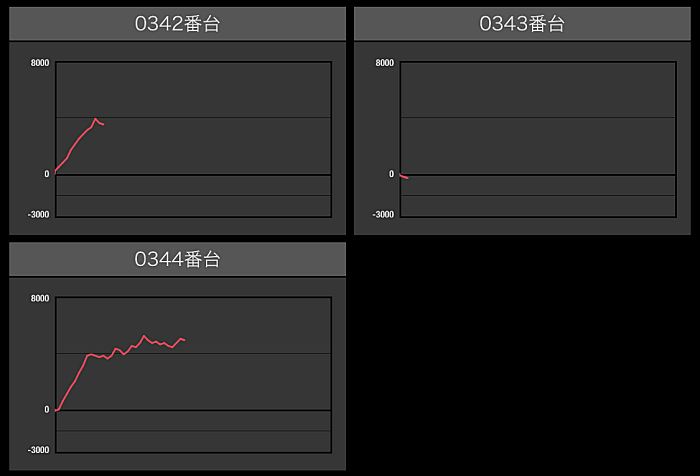Click the 8000 label on 0342番台 chart
700x476 pixels.
click(40, 63)
